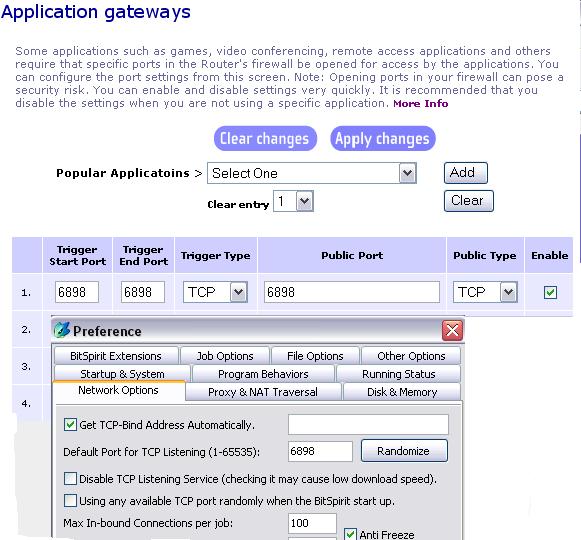
Task: Open the Running Status tab
Action: [x=399, y=374]
